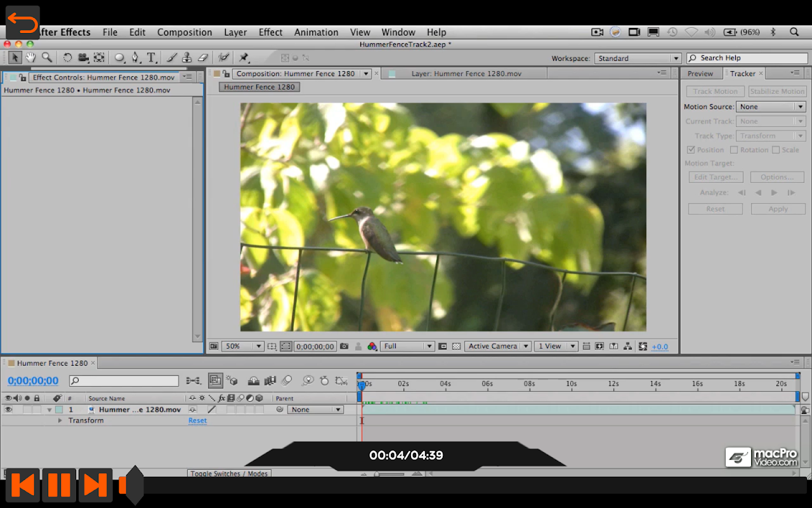Viewport: 812px width, 508px height.
Task: Open the Animation menu
Action: click(x=316, y=32)
